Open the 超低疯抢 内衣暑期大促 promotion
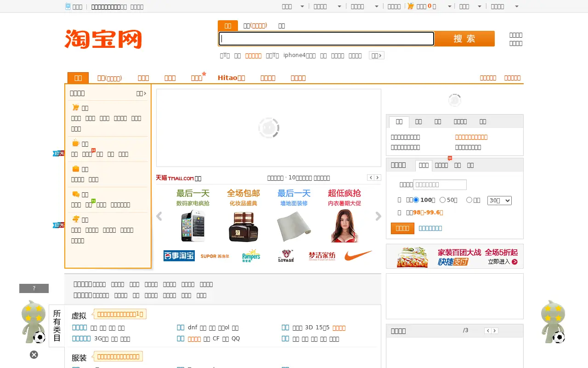The image size is (588, 368). point(345,215)
